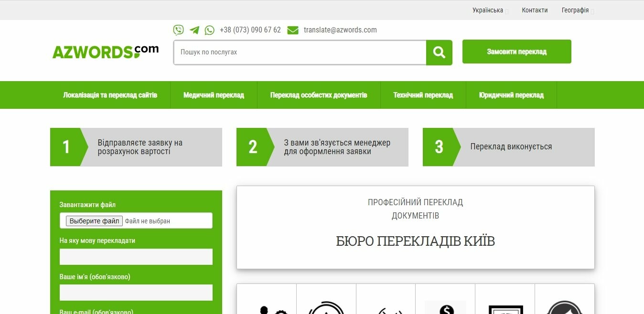Open the Технічний переклад section
Screen dimensions: 644x314
coord(423,95)
